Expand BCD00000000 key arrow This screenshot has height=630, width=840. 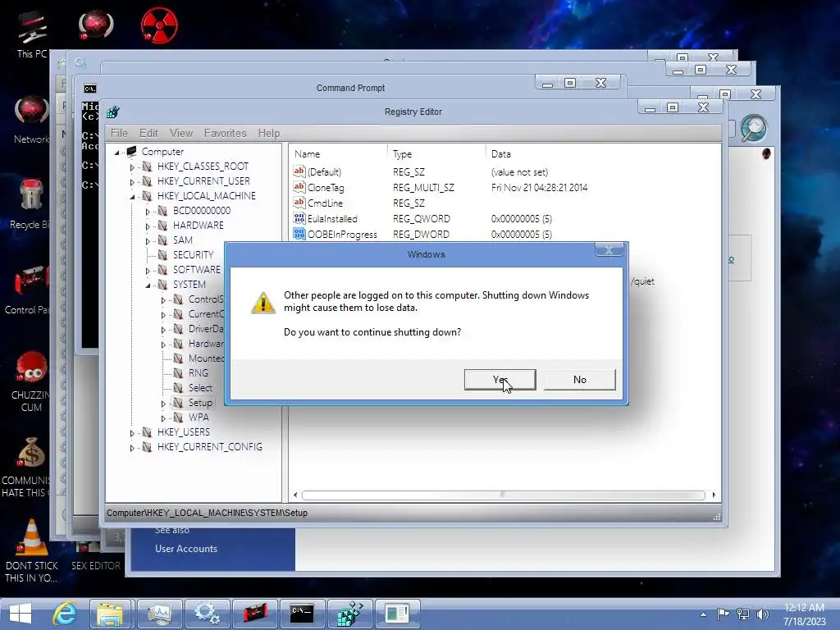(x=148, y=212)
